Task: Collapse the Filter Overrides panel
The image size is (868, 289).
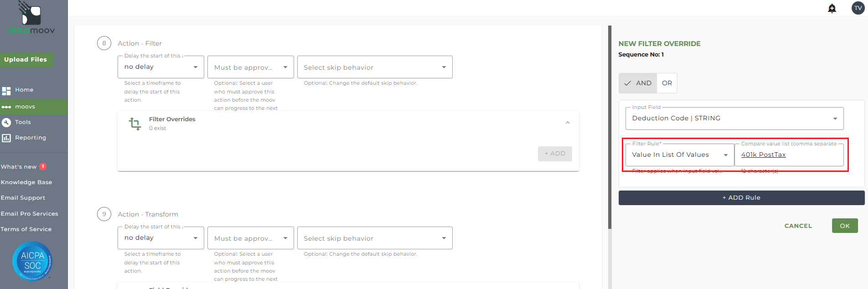Action: pyautogui.click(x=568, y=123)
